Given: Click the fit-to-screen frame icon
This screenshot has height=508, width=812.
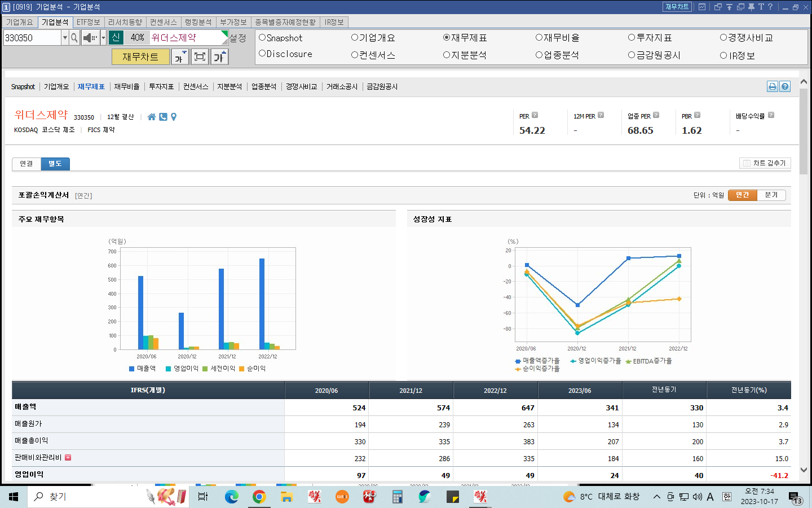Looking at the screenshot, I should pos(200,57).
